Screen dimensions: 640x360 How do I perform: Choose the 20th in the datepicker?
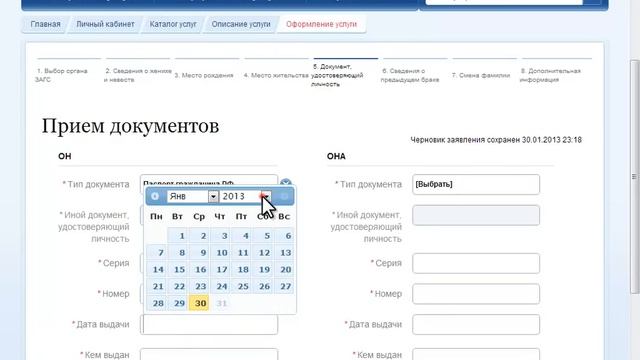[284, 269]
